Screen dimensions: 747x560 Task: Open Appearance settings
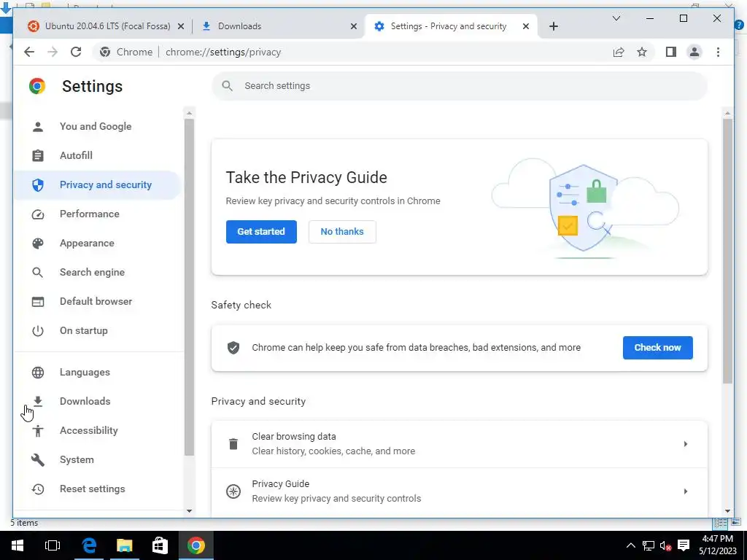[98, 243]
